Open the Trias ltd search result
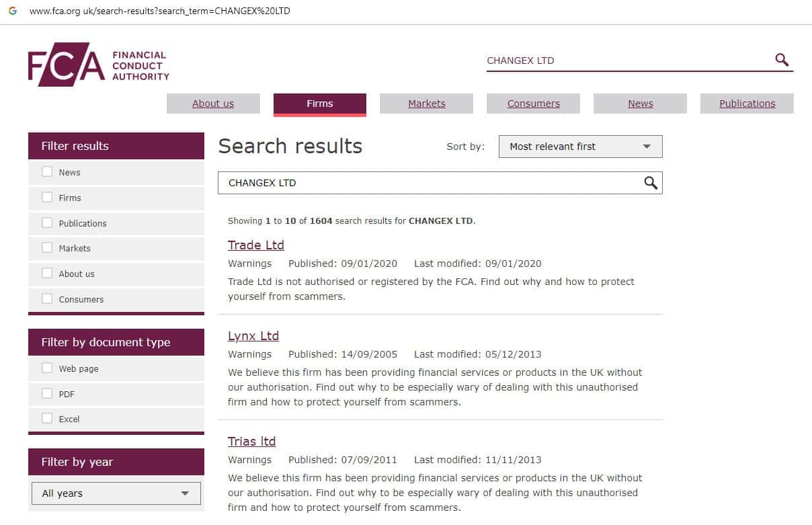 pyautogui.click(x=252, y=442)
